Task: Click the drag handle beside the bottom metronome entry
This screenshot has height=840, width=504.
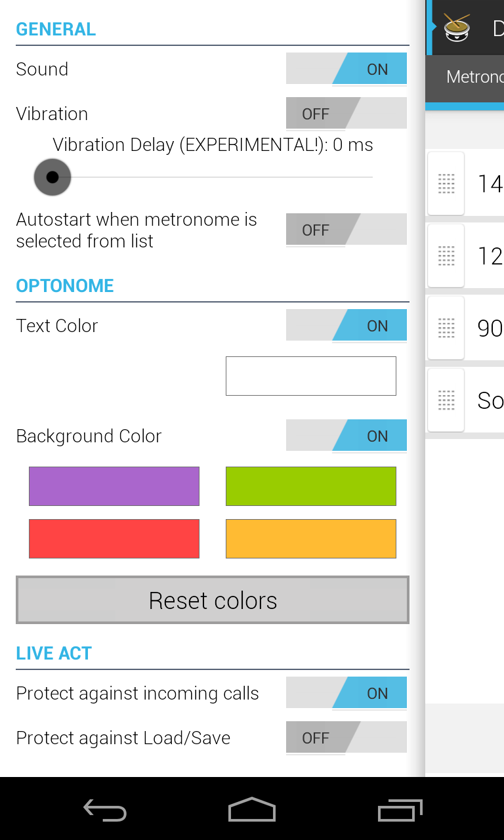Action: click(446, 400)
